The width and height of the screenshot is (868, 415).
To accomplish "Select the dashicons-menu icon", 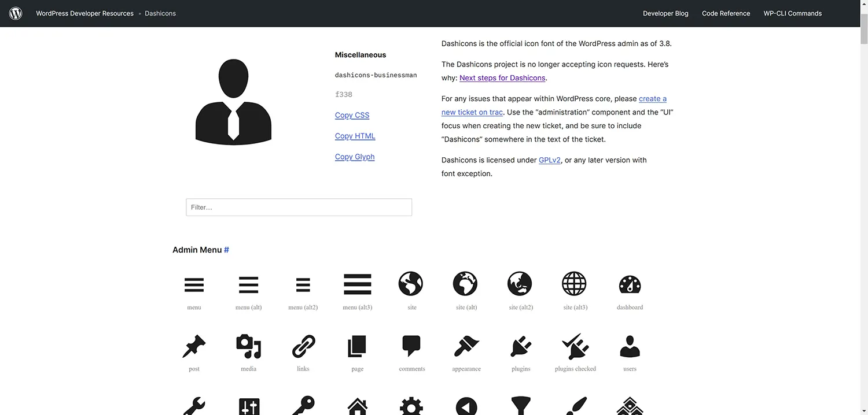I will (x=194, y=284).
